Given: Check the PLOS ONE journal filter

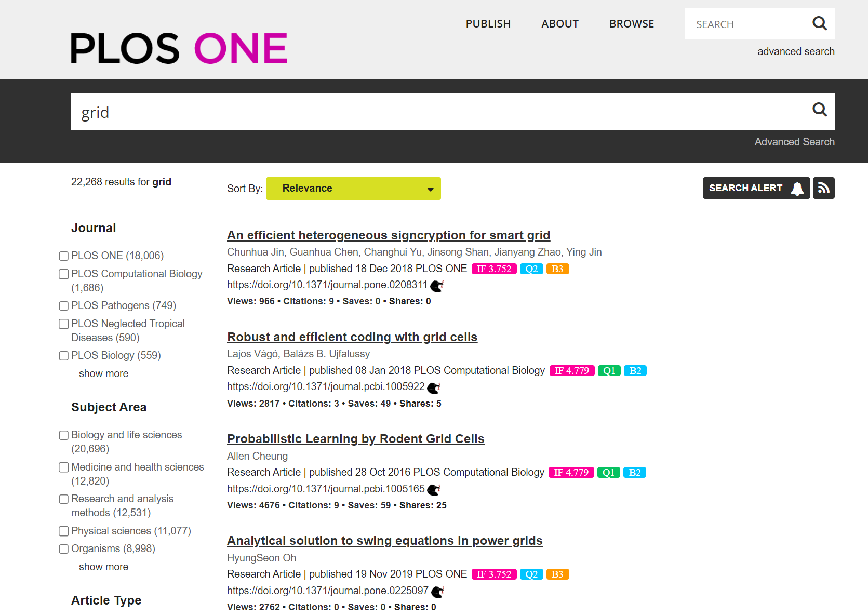Looking at the screenshot, I should [x=64, y=256].
